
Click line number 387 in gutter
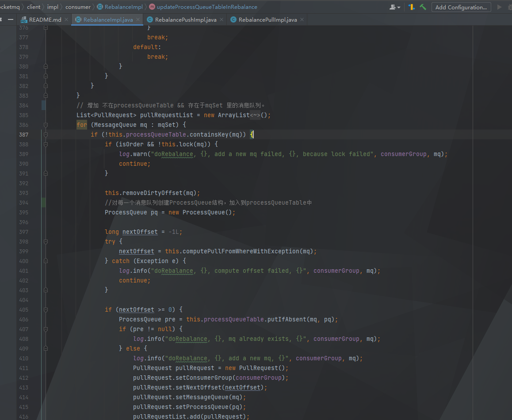(23, 134)
